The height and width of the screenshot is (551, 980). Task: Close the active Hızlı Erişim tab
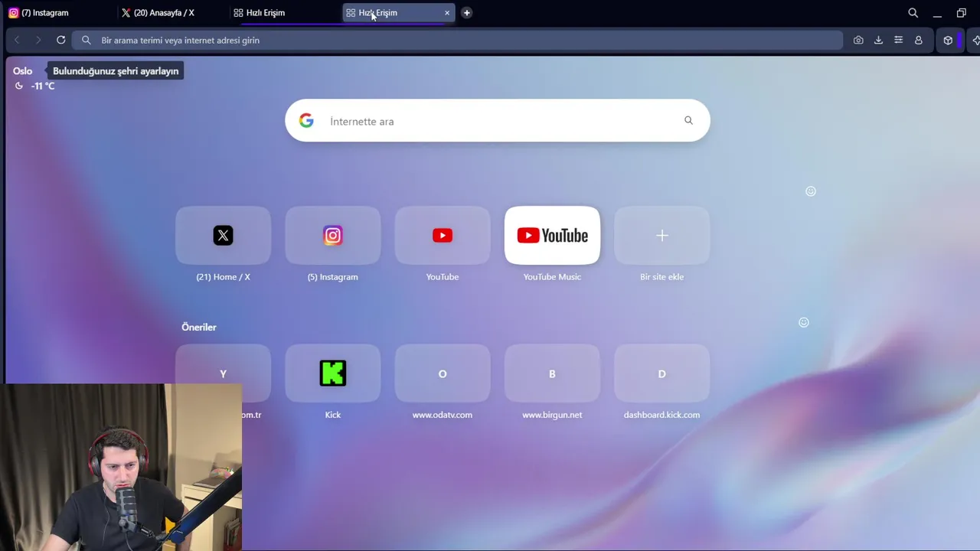click(447, 13)
